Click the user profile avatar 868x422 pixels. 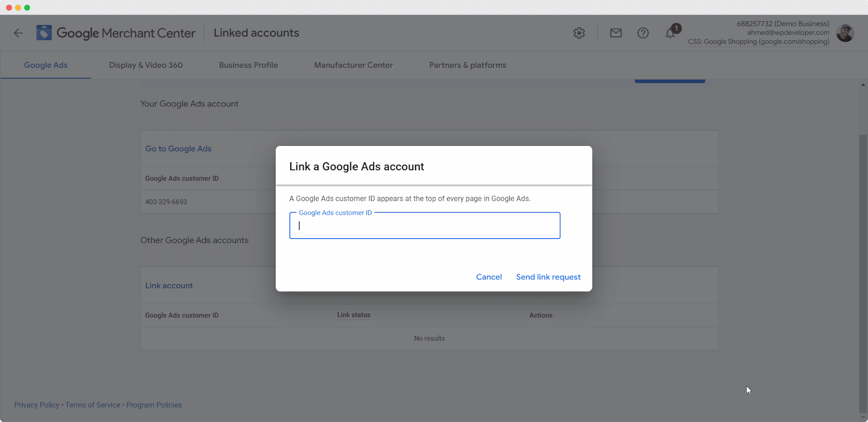coord(845,33)
